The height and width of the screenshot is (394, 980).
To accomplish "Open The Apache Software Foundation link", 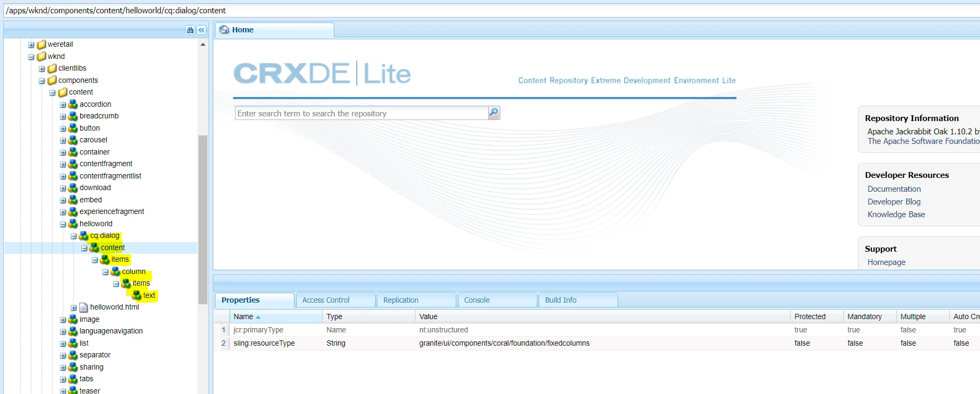I will [x=923, y=141].
